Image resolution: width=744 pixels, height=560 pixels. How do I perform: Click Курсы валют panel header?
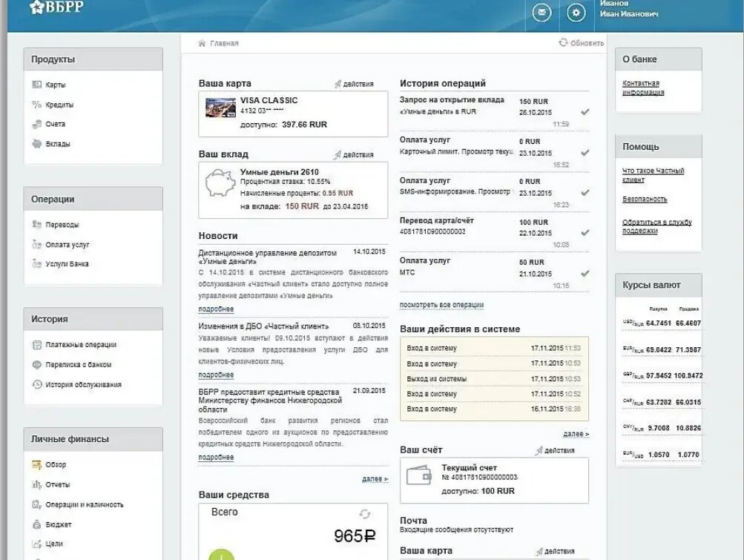(x=659, y=286)
